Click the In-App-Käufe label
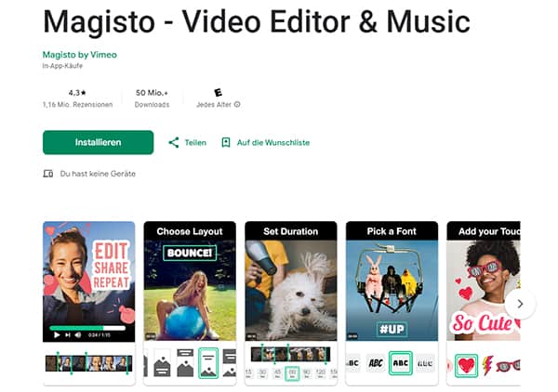 (x=62, y=66)
